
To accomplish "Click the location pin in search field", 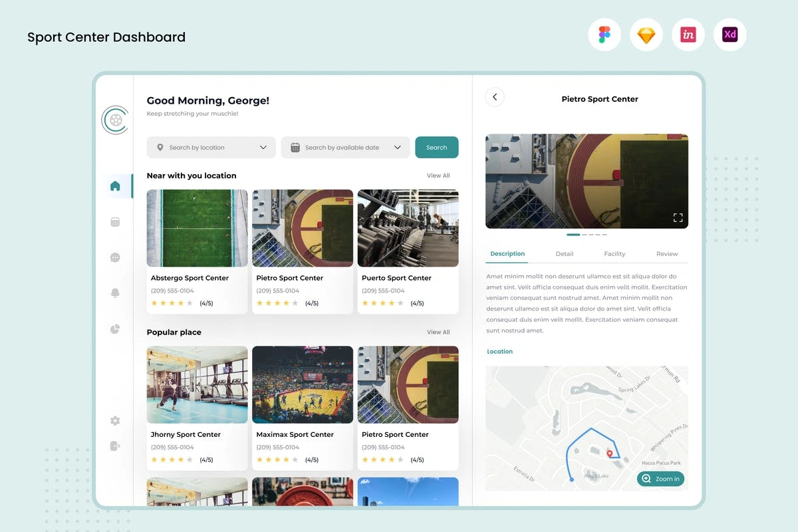I will tap(160, 148).
